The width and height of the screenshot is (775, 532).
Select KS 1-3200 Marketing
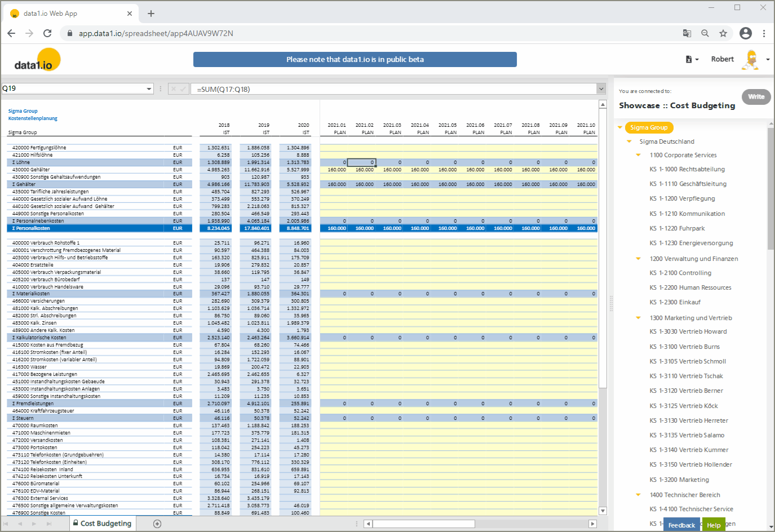pyautogui.click(x=679, y=480)
